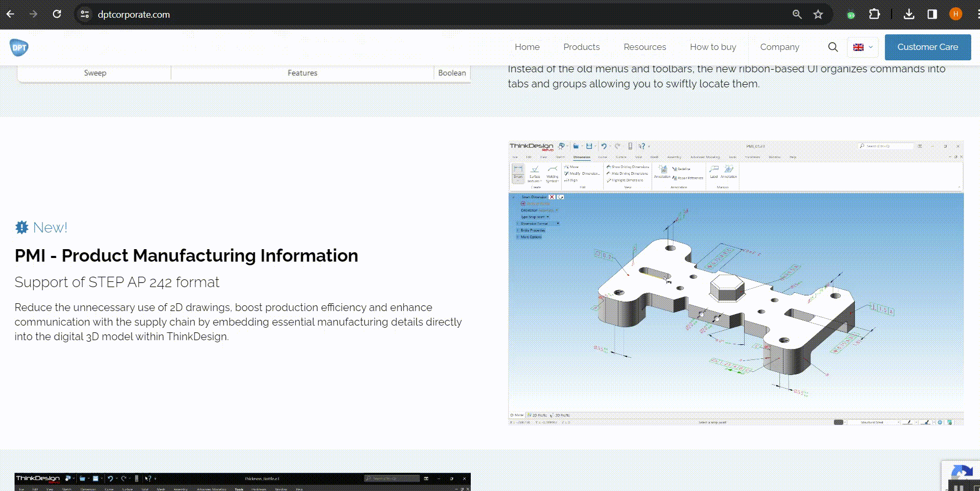
Task: Open the How to buy link
Action: pos(713,47)
